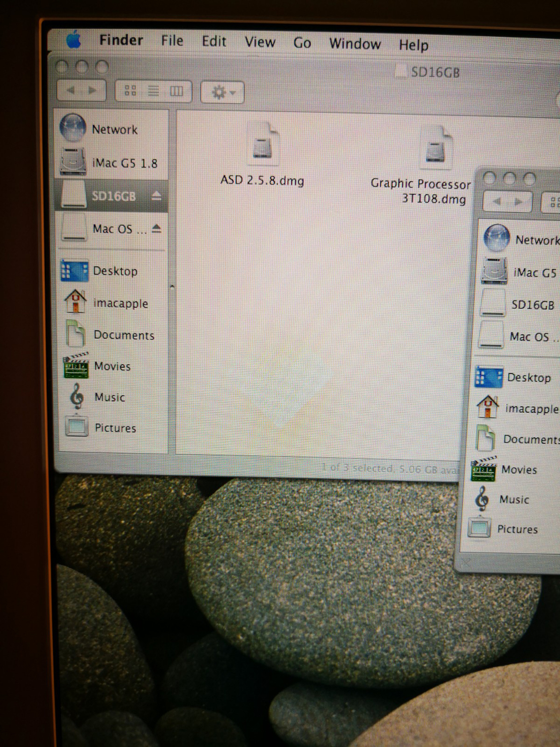Viewport: 560px width, 747px height.
Task: Go forward in the second Finder window
Action: pyautogui.click(x=520, y=202)
